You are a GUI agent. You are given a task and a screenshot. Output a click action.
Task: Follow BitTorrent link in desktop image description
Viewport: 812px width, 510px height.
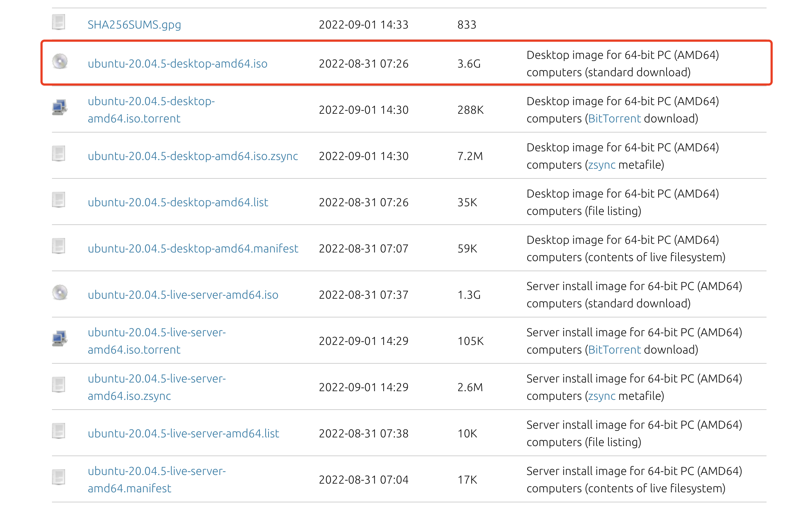coord(615,118)
